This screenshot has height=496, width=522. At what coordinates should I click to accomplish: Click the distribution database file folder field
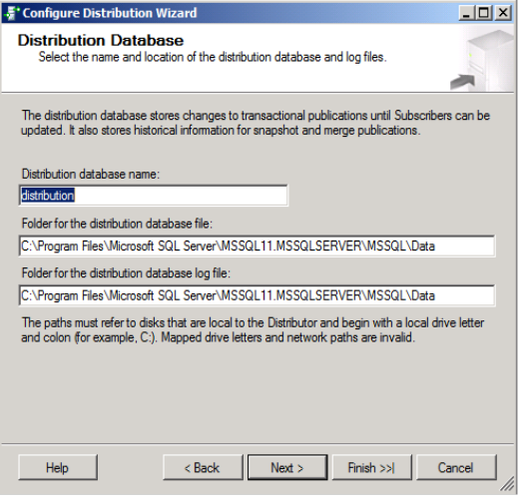click(257, 246)
